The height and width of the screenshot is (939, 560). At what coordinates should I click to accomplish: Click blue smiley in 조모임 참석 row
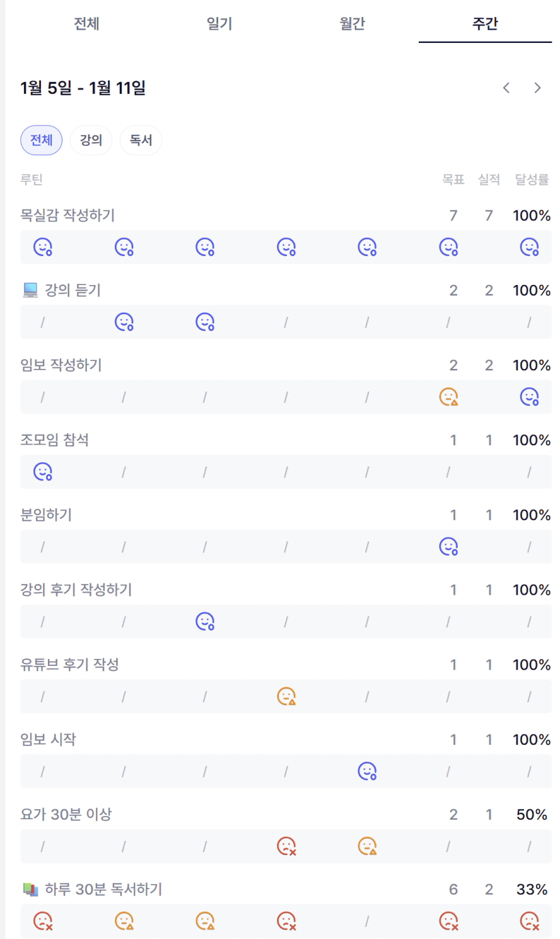pos(43,472)
